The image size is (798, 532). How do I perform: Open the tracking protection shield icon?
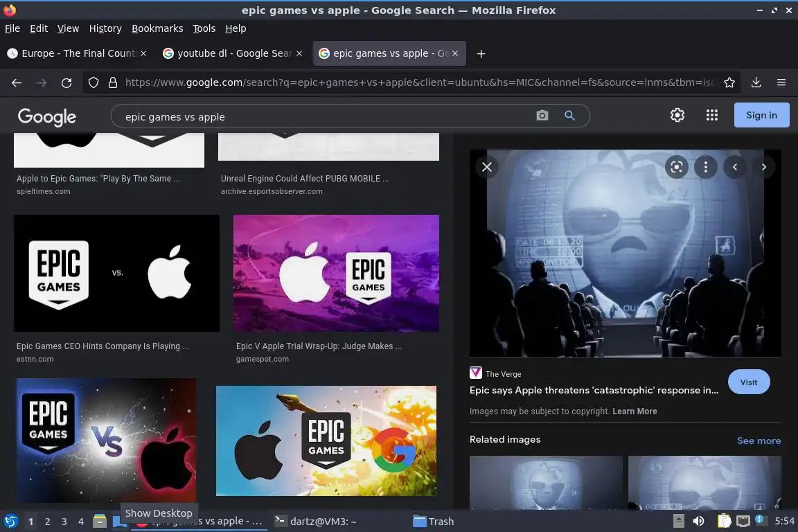pos(93,82)
